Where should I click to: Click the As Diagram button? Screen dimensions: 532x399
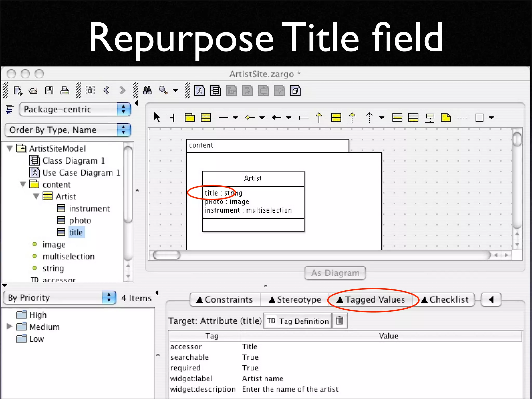click(335, 273)
